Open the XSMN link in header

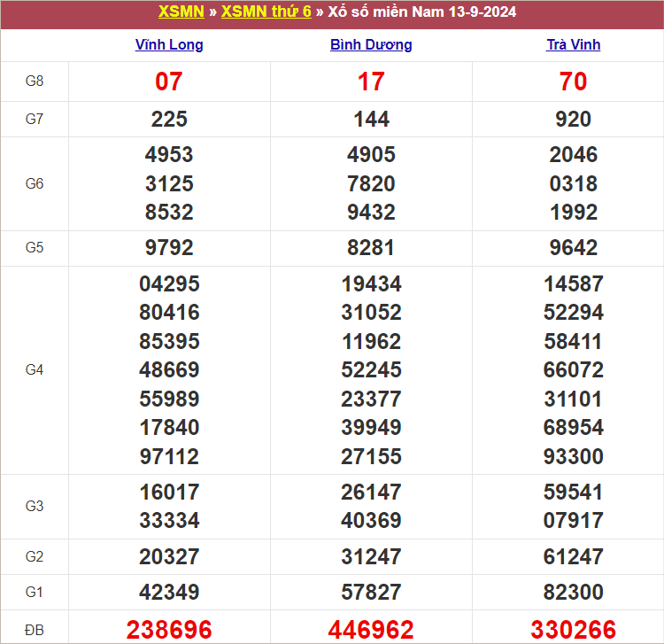pyautogui.click(x=181, y=12)
